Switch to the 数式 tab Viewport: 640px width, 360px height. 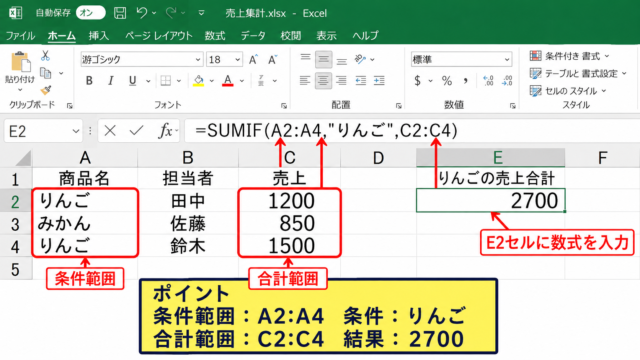coord(215,36)
